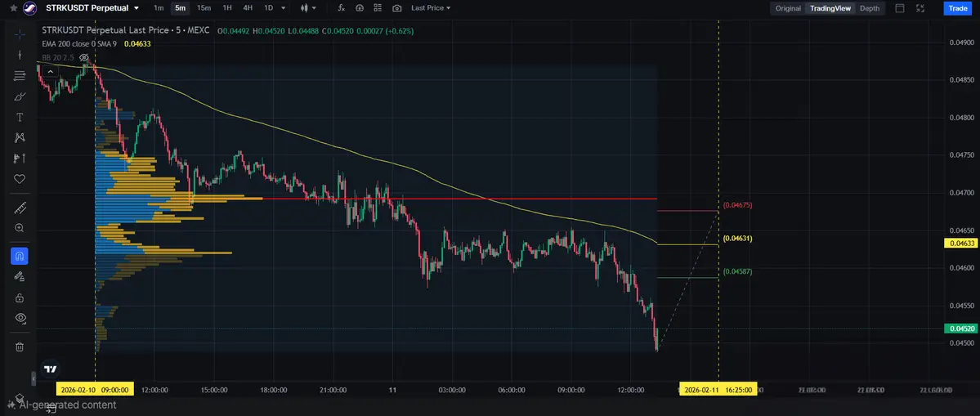This screenshot has height=416, width=980.
Task: Click the red (0.04675) target level label
Action: (x=737, y=205)
